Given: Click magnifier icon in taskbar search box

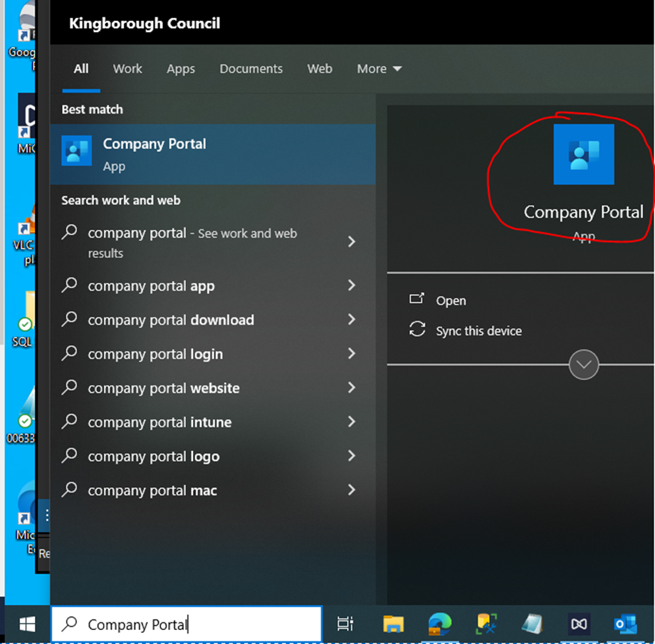Looking at the screenshot, I should [70, 624].
